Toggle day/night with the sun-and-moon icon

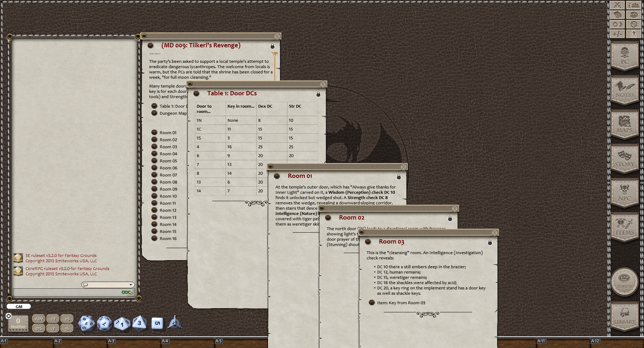point(617,24)
